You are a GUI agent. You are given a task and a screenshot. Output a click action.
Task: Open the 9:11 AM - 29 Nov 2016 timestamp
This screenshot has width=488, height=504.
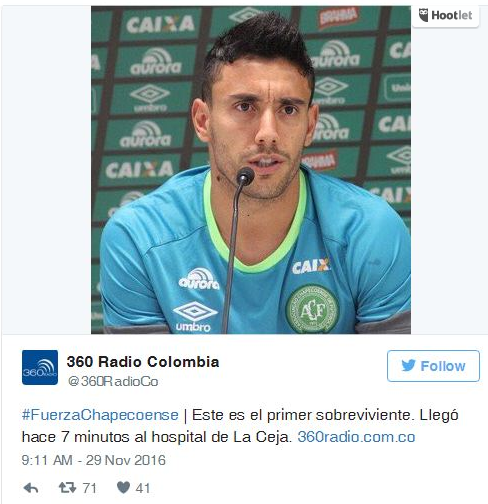[94, 460]
